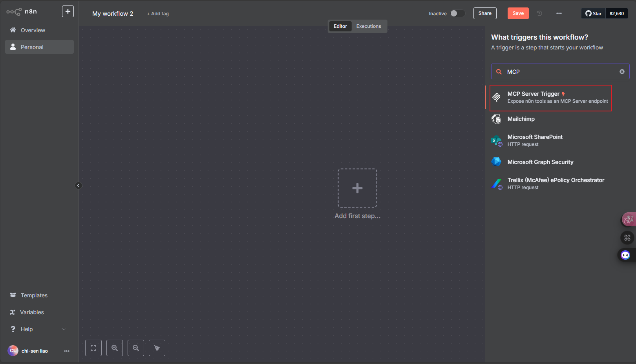636x364 pixels.
Task: Save the current workflow
Action: click(518, 13)
